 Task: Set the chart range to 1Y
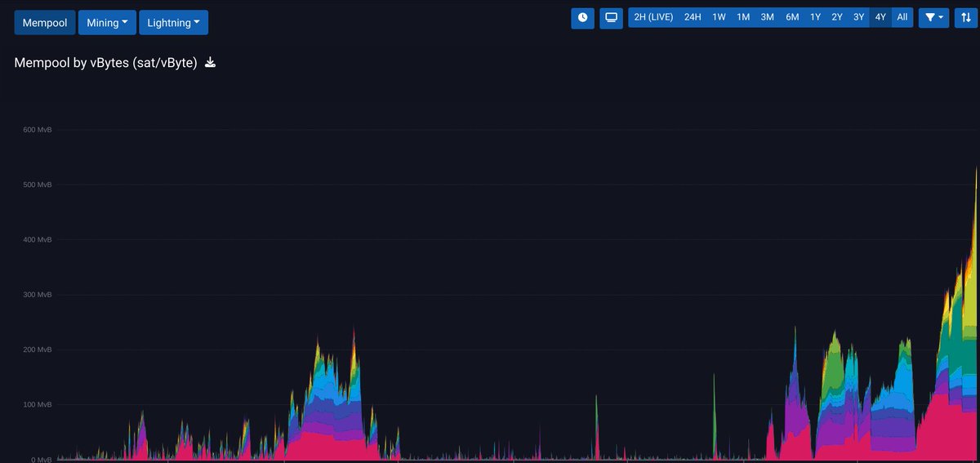815,17
